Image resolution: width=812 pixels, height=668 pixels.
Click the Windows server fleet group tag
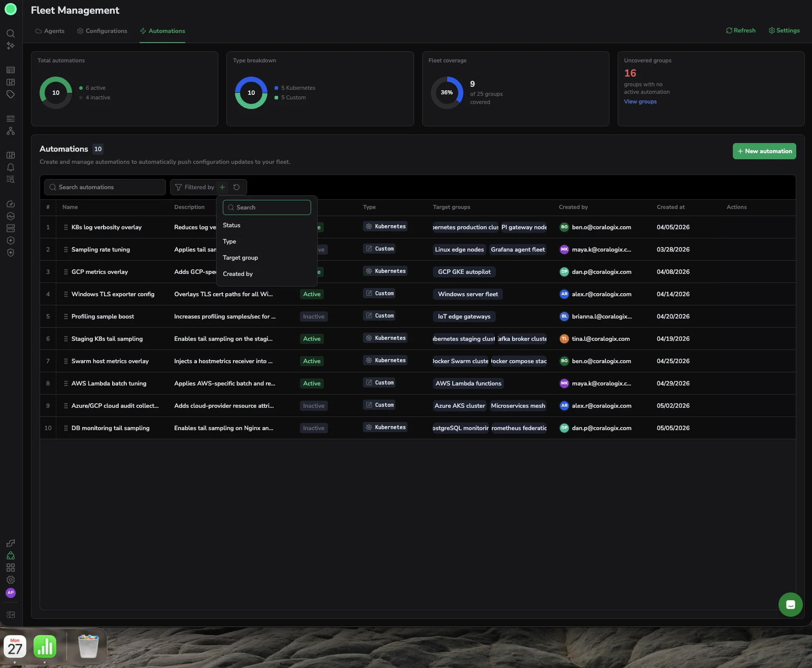pos(468,294)
